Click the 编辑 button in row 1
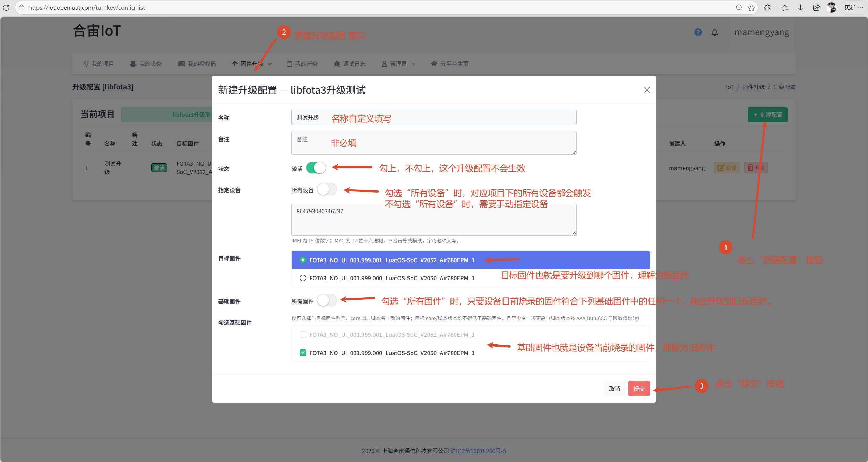868x462 pixels. 727,168
